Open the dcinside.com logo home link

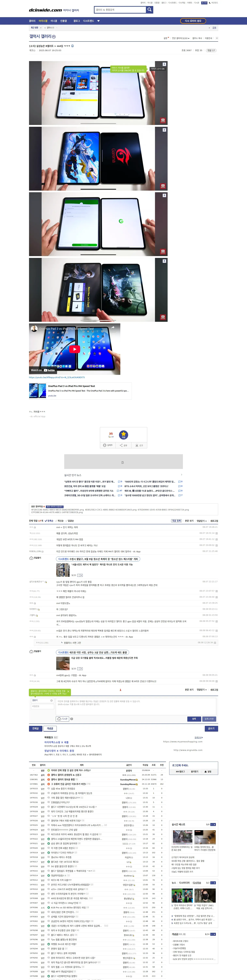click(45, 10)
